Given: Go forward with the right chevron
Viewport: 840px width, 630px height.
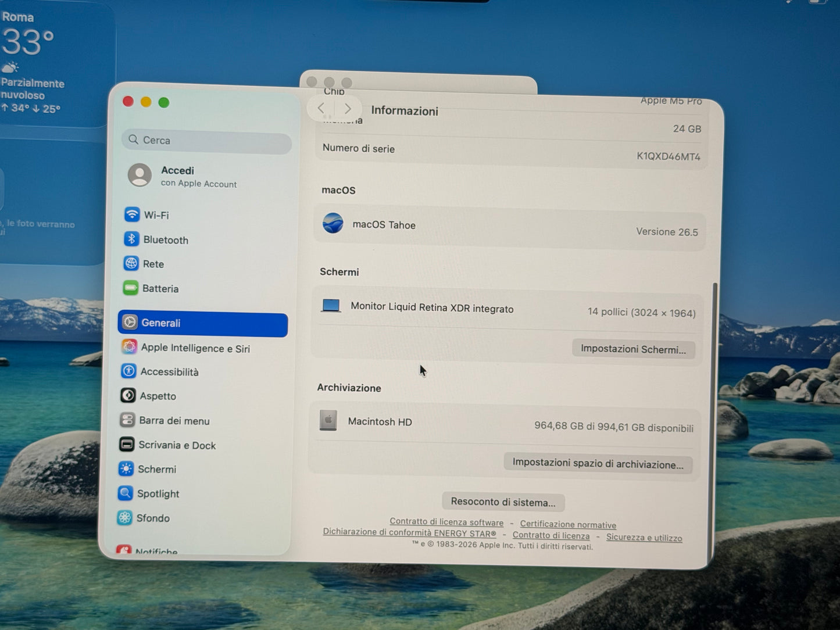Looking at the screenshot, I should [x=348, y=109].
